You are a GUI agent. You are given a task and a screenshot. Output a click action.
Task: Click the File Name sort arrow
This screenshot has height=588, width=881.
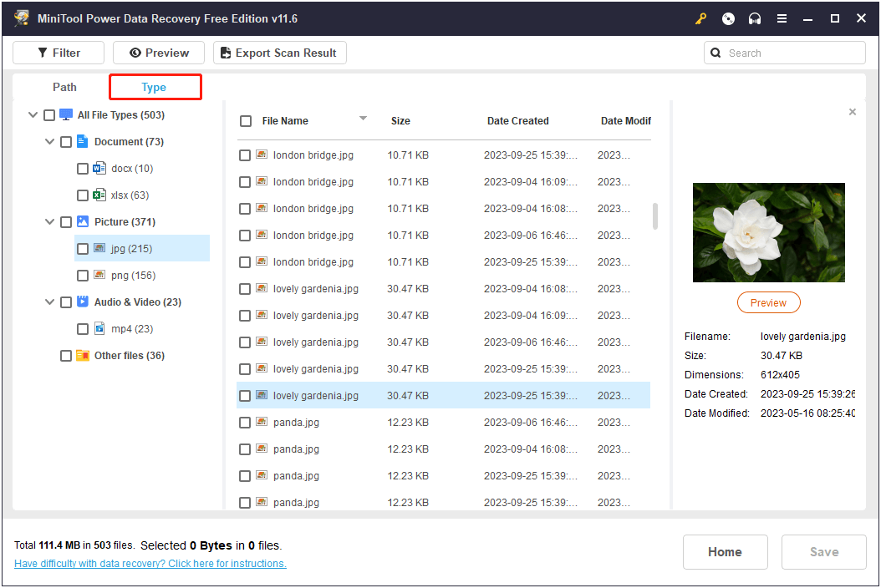[363, 119]
